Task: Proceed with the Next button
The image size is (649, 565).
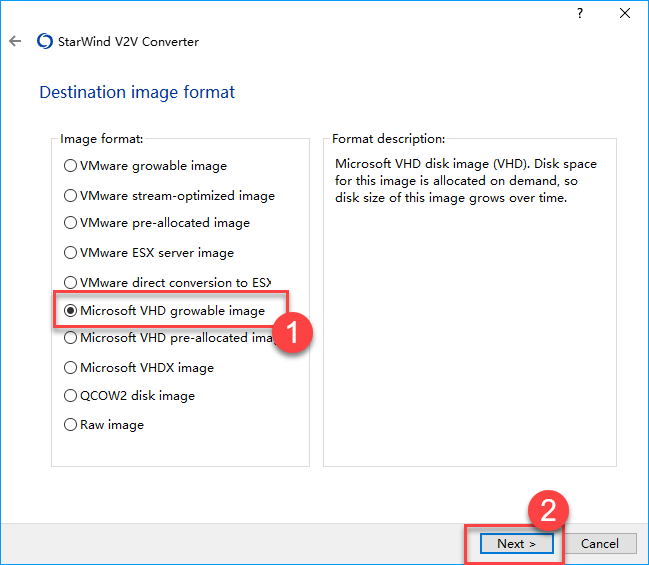Action: (x=517, y=543)
